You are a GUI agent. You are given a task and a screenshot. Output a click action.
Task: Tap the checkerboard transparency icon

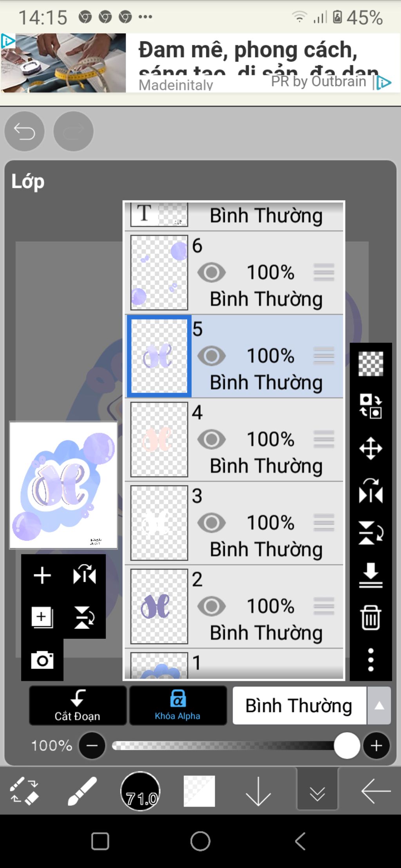click(x=370, y=364)
